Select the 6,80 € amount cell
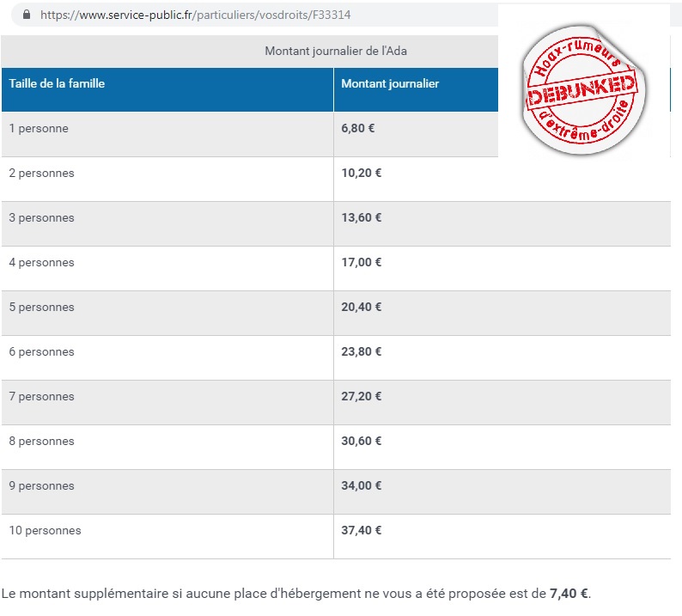This screenshot has width=682, height=616. click(x=358, y=129)
